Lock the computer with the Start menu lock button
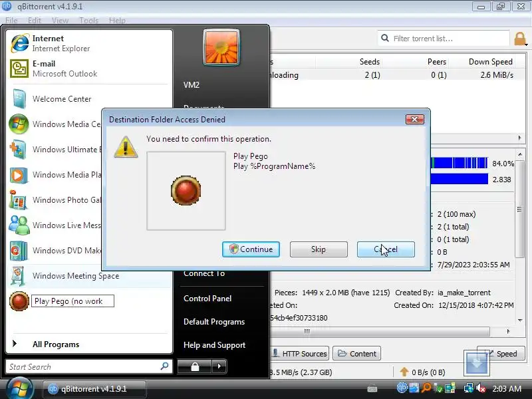Viewport: 532px width, 399px height. 195,366
